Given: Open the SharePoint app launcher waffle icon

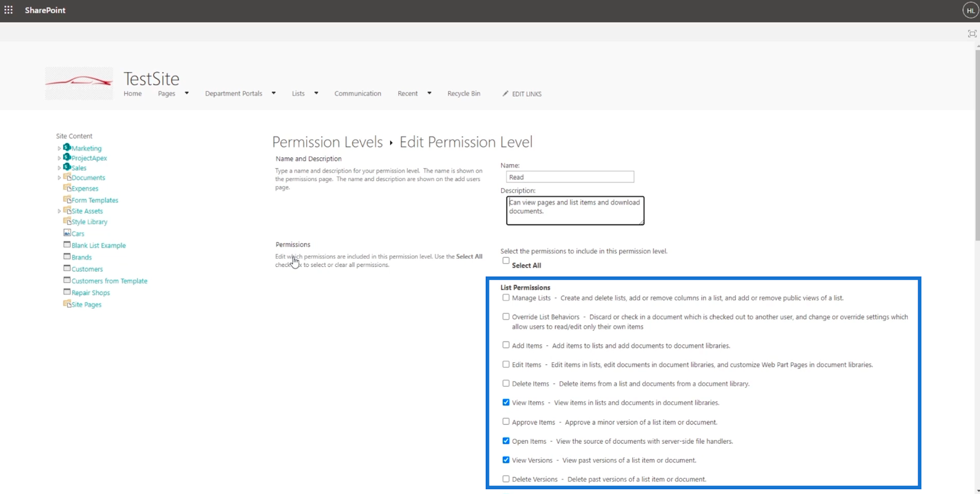Looking at the screenshot, I should pyautogui.click(x=9, y=10).
